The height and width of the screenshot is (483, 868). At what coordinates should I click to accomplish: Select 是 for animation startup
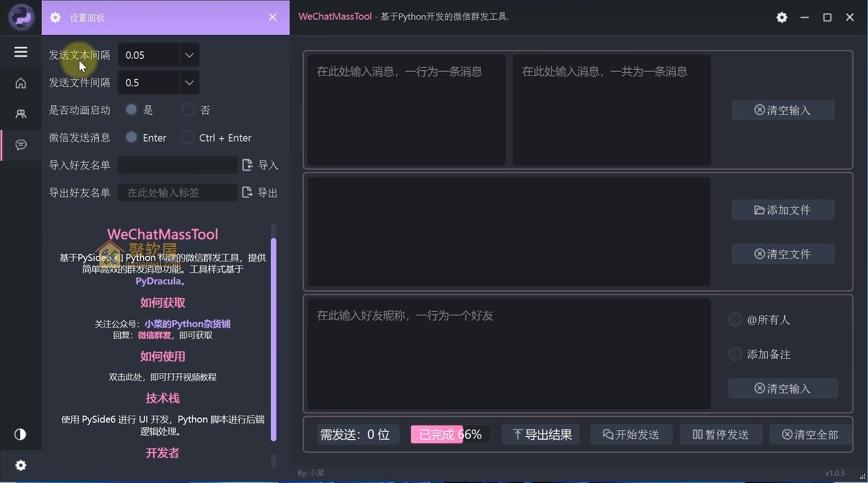click(132, 109)
